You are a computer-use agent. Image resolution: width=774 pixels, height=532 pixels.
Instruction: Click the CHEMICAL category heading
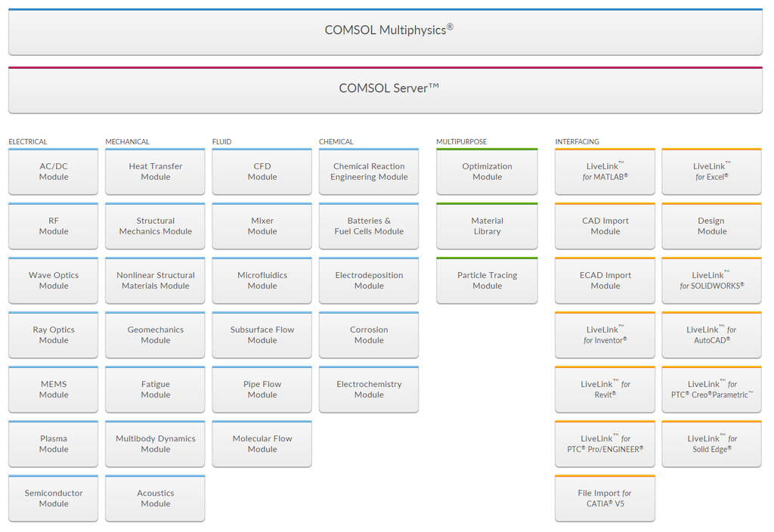coord(336,141)
